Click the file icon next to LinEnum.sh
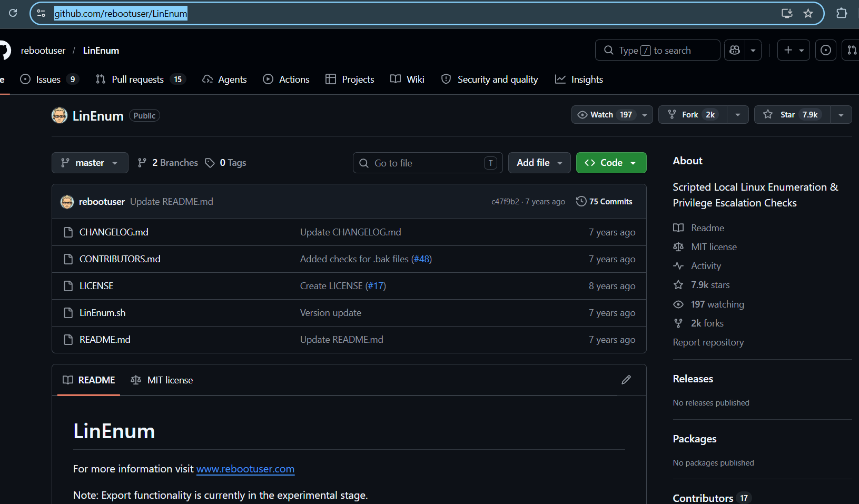This screenshot has height=504, width=859. [68, 313]
